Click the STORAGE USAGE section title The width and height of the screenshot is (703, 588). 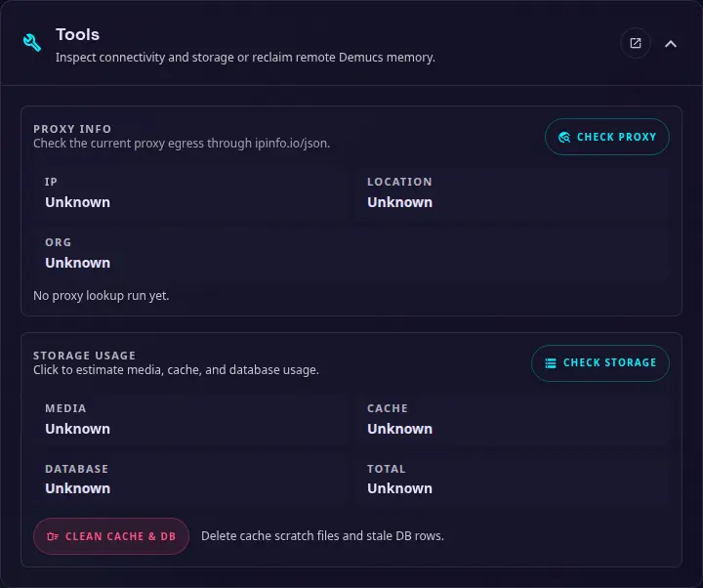click(x=84, y=356)
